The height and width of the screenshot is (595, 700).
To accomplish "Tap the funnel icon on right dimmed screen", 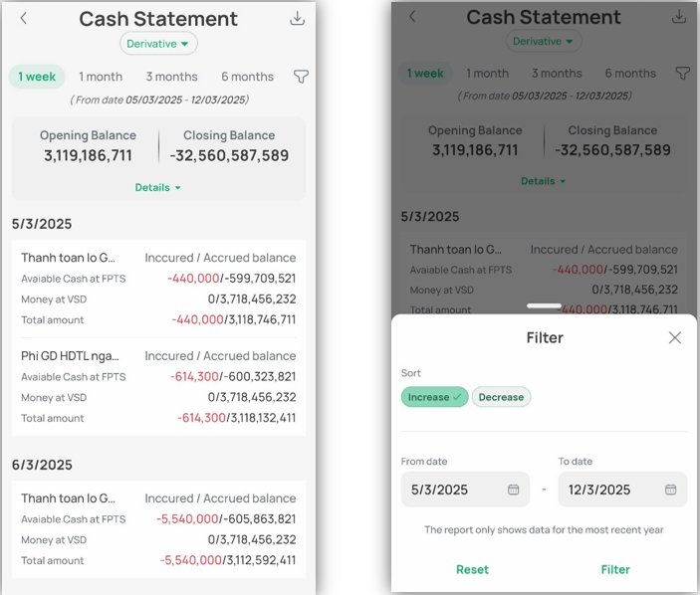I will click(682, 73).
